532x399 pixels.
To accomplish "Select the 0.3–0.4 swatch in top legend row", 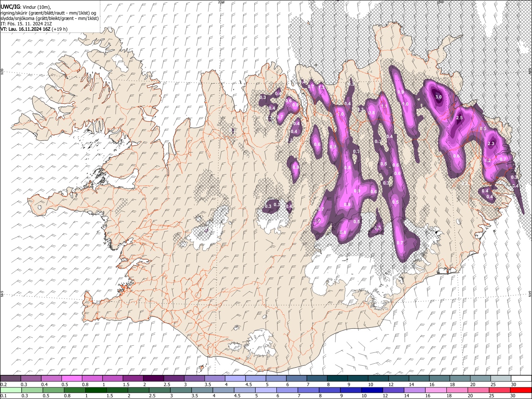I will click(31, 378).
